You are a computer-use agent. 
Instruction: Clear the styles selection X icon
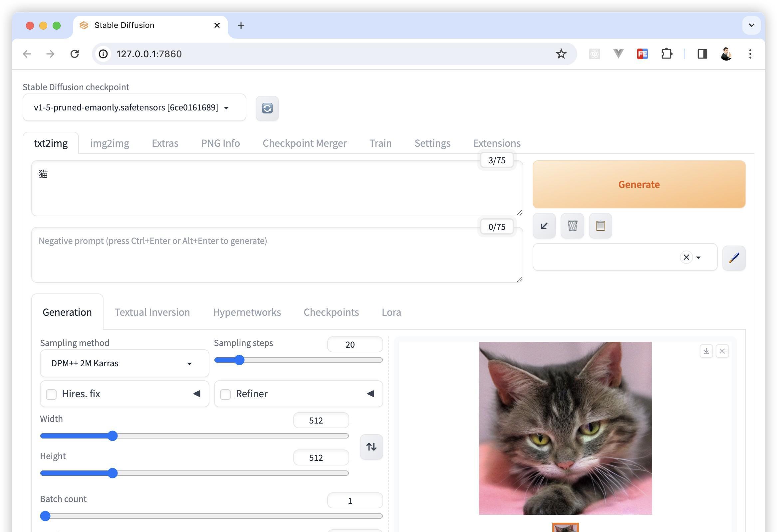(686, 257)
